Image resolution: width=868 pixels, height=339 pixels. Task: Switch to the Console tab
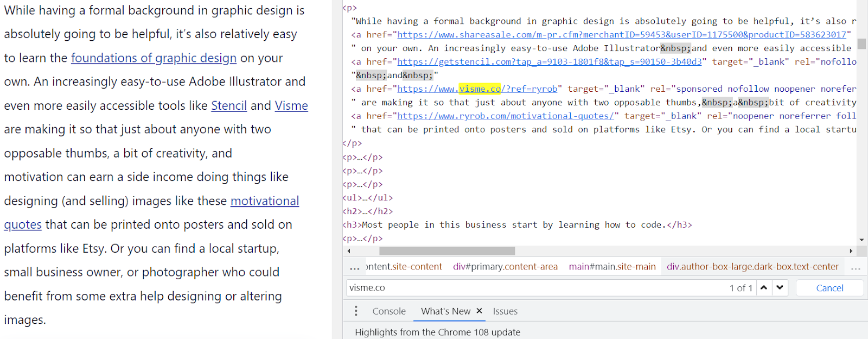pyautogui.click(x=389, y=311)
